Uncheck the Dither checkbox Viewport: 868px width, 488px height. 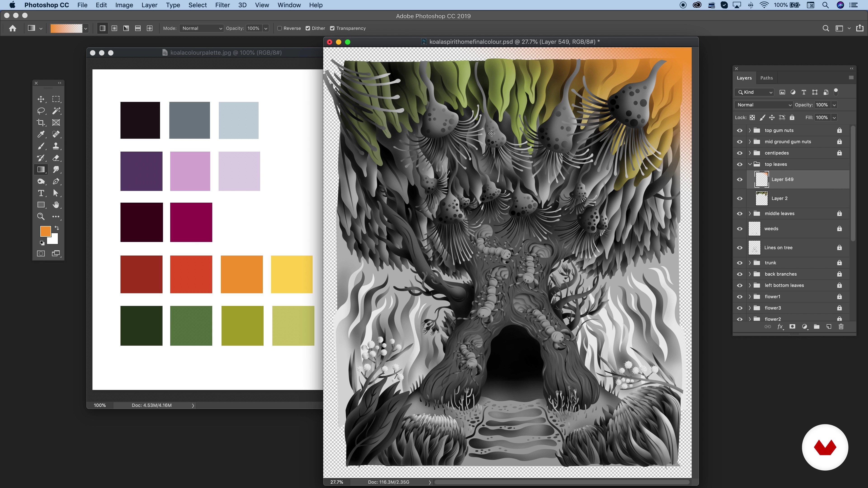click(x=308, y=28)
